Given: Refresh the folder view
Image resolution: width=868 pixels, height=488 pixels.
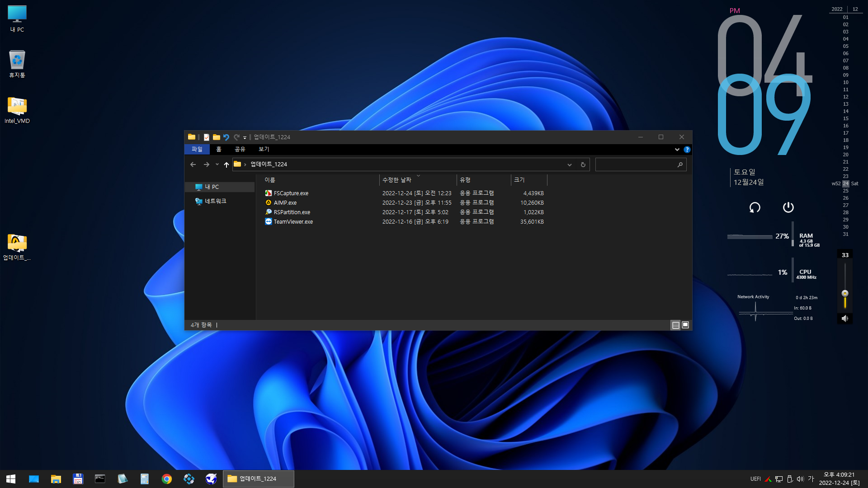Looking at the screenshot, I should pyautogui.click(x=583, y=165).
